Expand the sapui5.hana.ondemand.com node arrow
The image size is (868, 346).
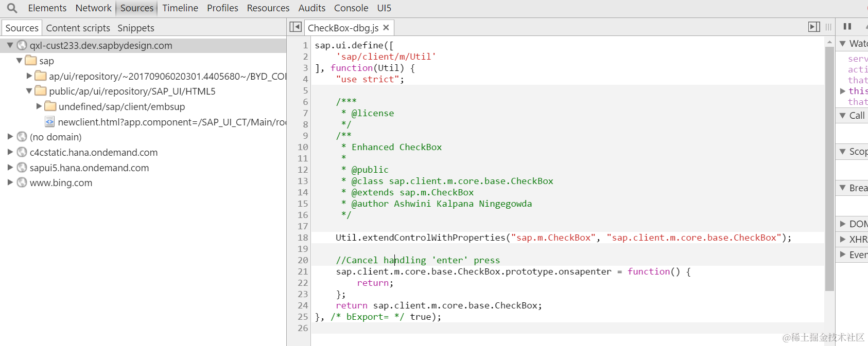pos(10,168)
